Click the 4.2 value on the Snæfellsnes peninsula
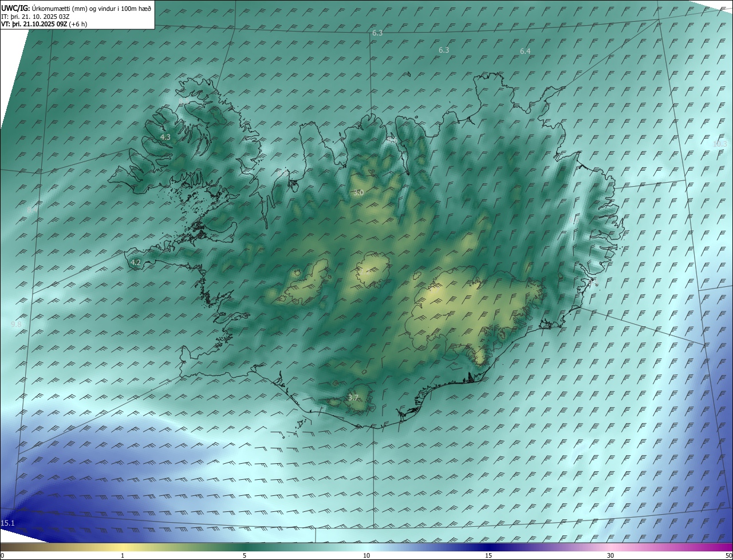 (136, 263)
